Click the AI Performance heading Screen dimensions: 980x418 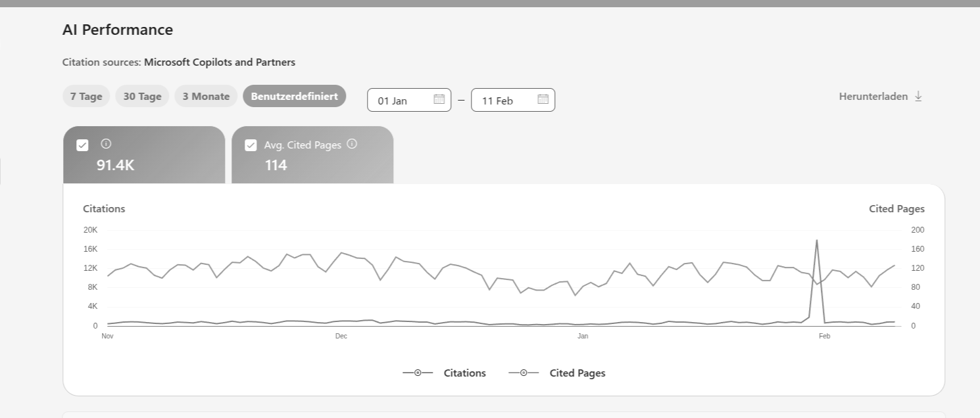[118, 30]
